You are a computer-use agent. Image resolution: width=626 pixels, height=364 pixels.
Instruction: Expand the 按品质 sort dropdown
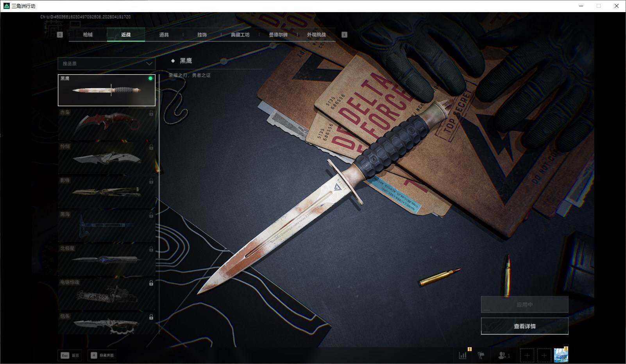pos(106,64)
